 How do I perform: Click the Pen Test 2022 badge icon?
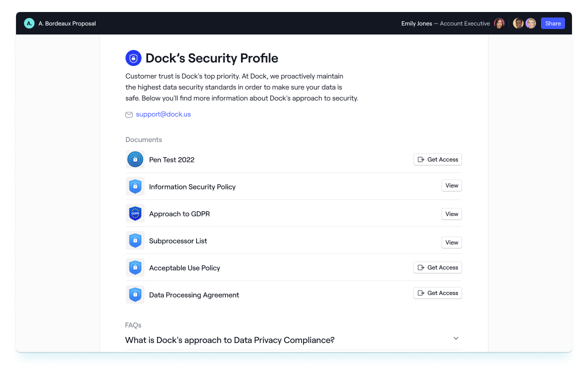(x=135, y=159)
